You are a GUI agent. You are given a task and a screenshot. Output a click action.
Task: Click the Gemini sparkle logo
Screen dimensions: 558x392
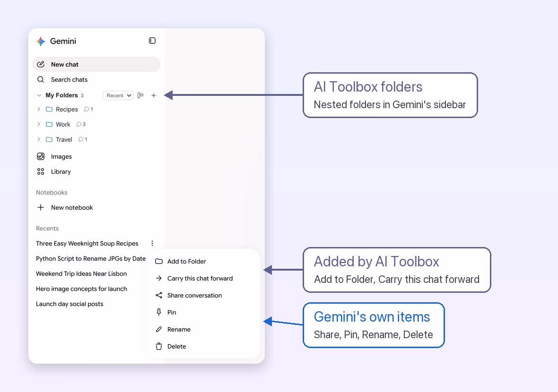click(x=41, y=41)
